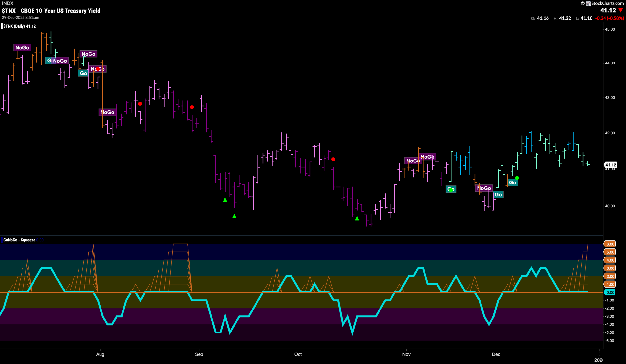This screenshot has height=364, width=626.
Task: Click the orange 3.00 squeeze value tag
Action: tap(610, 268)
